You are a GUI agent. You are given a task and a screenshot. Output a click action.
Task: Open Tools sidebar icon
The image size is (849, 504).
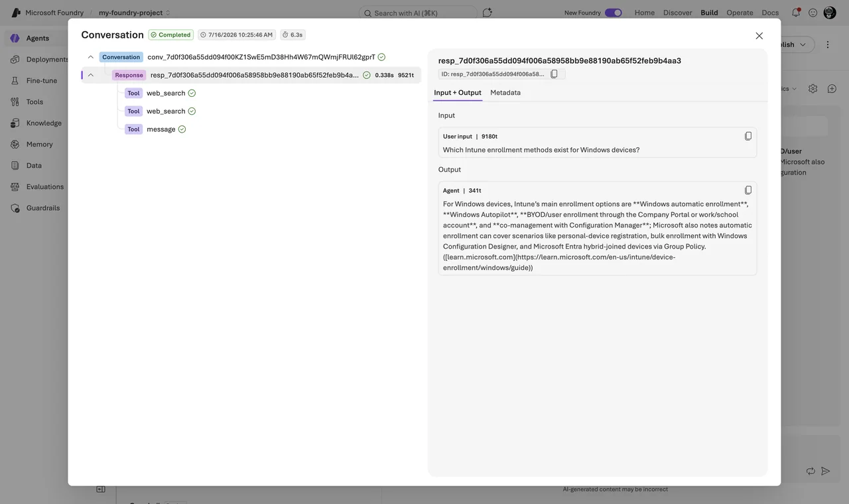click(x=15, y=102)
